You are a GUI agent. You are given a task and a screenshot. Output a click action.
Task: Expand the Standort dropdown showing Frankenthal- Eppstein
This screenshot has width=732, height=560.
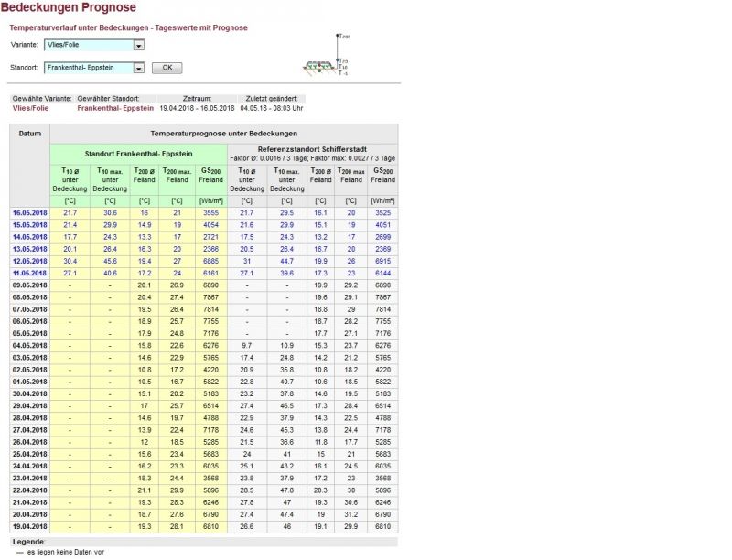tap(94, 68)
